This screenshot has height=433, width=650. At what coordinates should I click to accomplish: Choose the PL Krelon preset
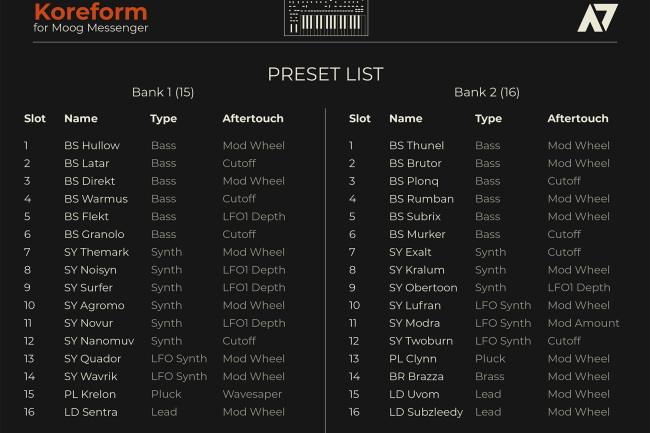click(x=90, y=394)
